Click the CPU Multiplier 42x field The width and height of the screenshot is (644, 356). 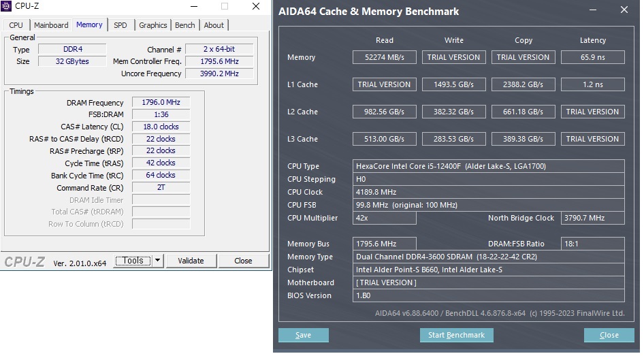click(x=385, y=218)
